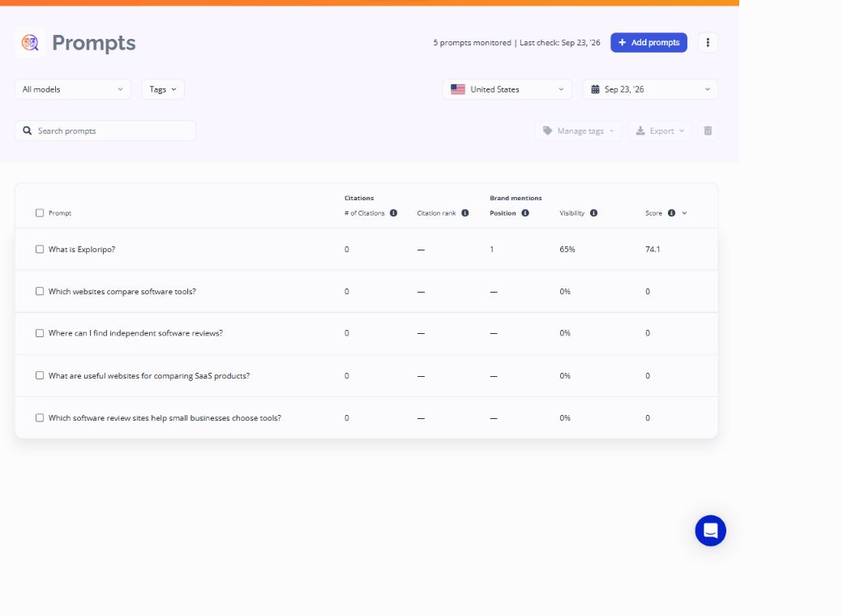Image resolution: width=843 pixels, height=616 pixels.
Task: Open the Tags filter dropdown
Action: tap(163, 89)
